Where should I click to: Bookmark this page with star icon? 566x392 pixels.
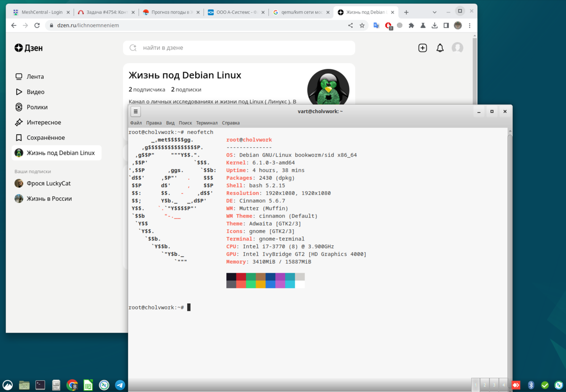pos(362,25)
